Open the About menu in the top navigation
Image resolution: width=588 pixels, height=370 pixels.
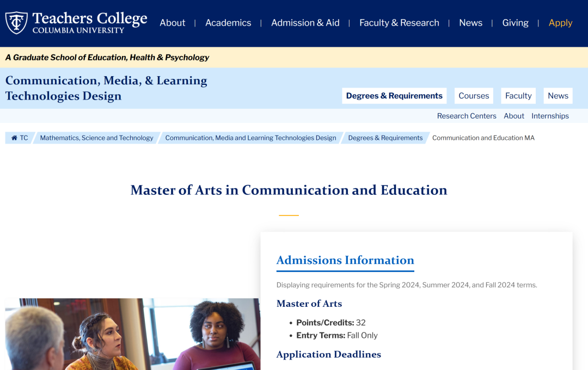(173, 23)
